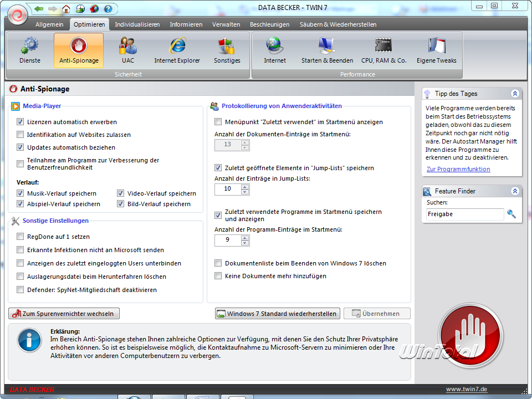The width and height of the screenshot is (532, 399).
Task: Open Säubern & Wiederherstellen tab
Action: click(338, 24)
